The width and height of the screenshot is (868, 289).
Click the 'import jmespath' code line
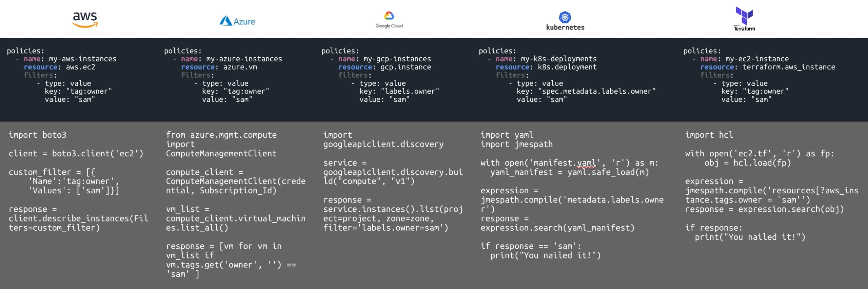(516, 144)
